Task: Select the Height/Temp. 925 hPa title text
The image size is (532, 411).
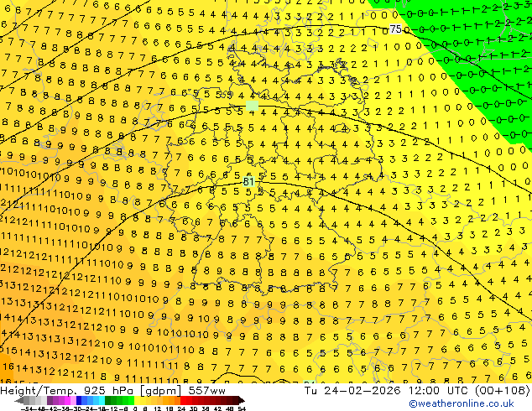Action: point(112,391)
